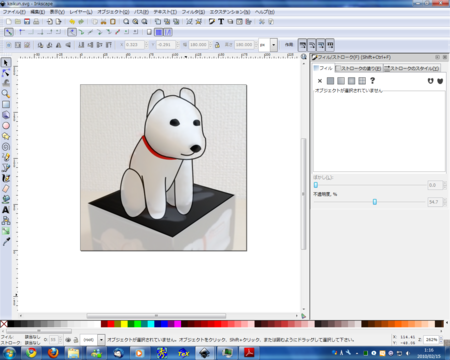Select the Gradient tool

6,231
